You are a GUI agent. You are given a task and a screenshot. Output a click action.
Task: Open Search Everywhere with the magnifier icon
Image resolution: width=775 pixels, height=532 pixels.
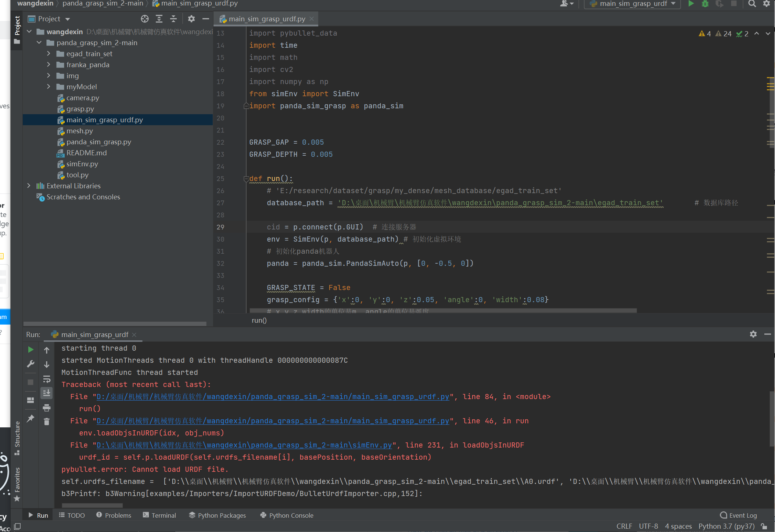point(752,4)
